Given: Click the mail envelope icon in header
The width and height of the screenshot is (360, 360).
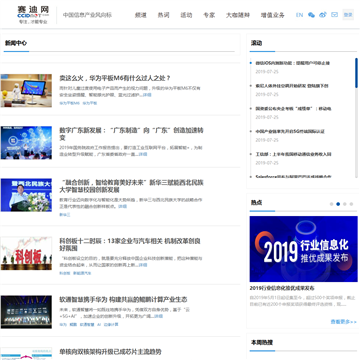Looking at the screenshot, I should pos(334,15).
